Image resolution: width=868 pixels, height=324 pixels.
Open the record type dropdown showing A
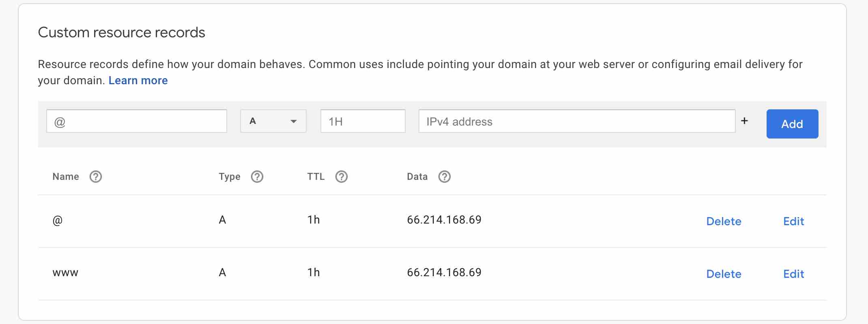273,121
